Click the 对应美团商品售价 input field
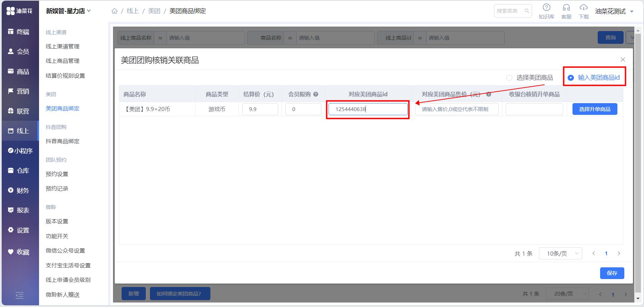 (456, 109)
